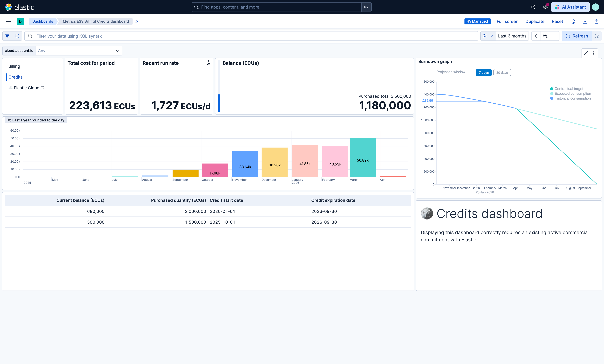This screenshot has width=604, height=364.
Task: Sort by Current balance (ECUs) column
Action: pos(80,200)
